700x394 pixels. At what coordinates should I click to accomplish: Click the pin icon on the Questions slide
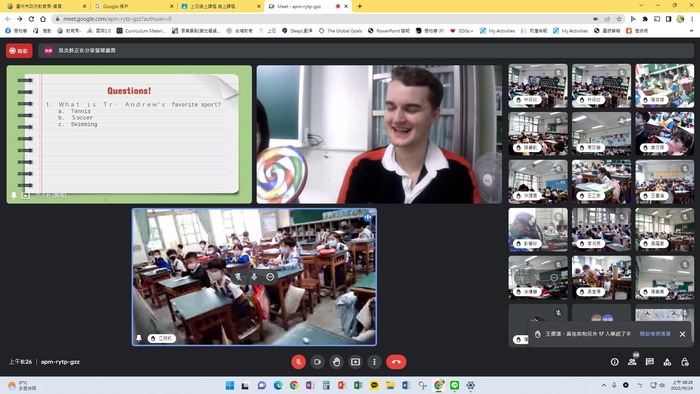click(14, 195)
